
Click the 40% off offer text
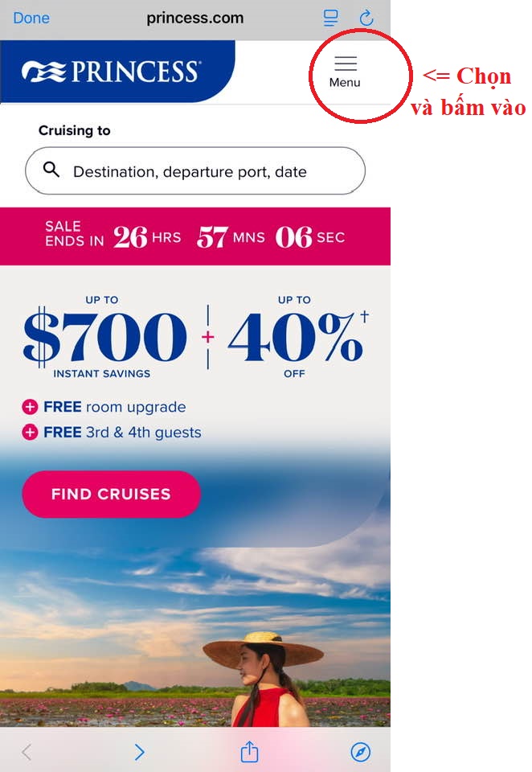point(295,338)
